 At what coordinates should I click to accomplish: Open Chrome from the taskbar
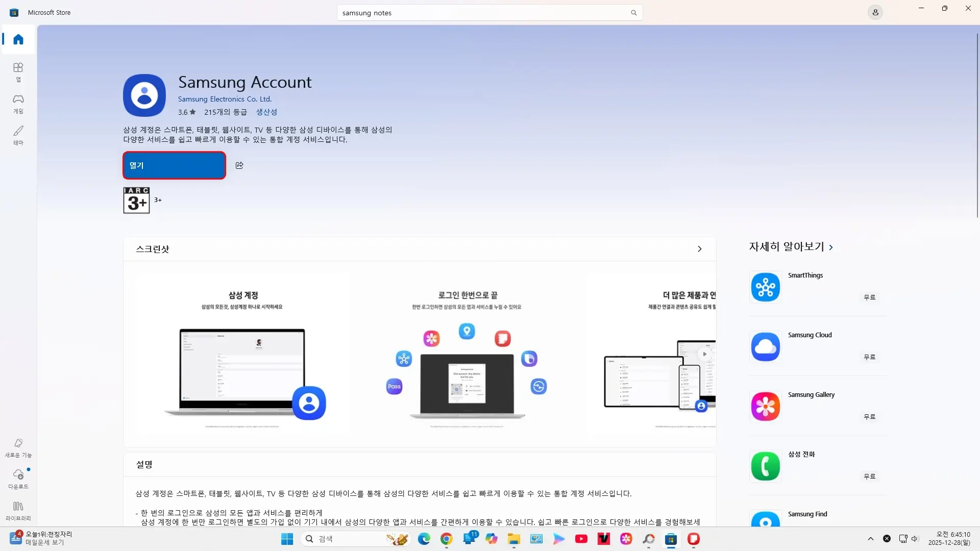tap(446, 539)
